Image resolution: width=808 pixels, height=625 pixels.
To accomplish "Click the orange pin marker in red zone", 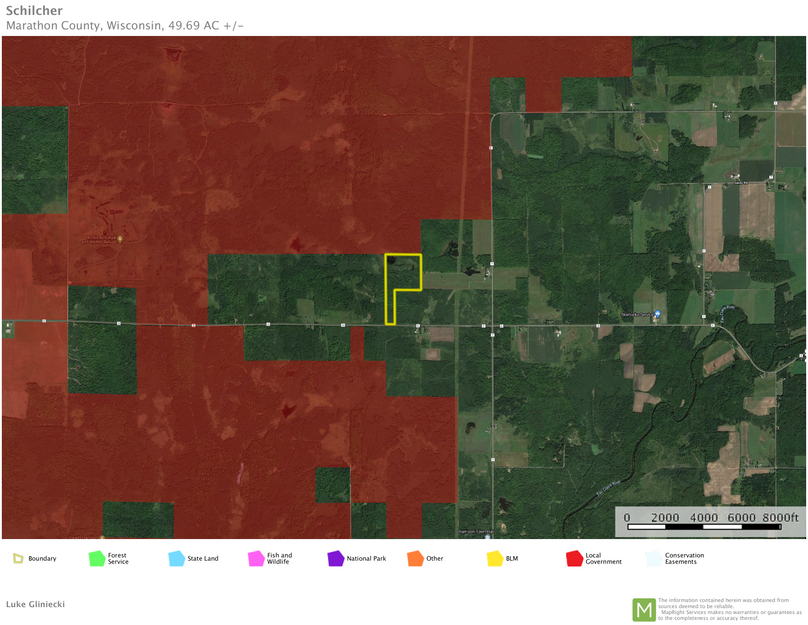I will coord(120,239).
